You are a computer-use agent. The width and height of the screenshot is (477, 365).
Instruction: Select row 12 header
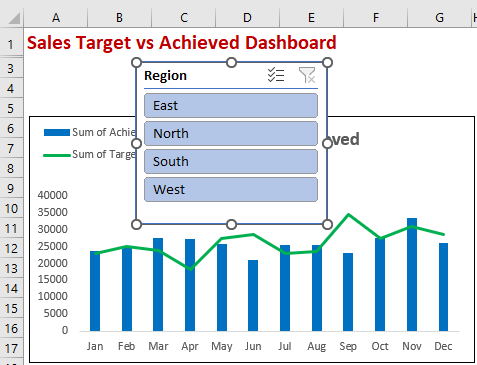point(11,248)
